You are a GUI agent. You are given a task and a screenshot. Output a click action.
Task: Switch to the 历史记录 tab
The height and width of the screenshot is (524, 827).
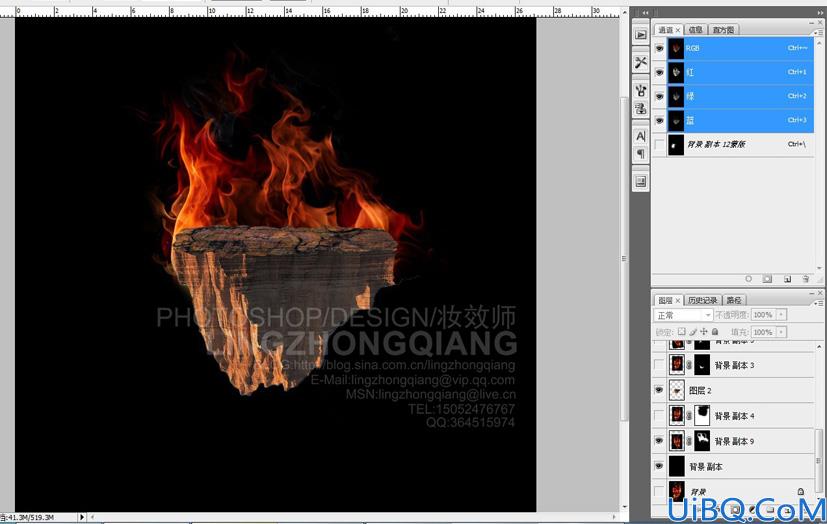click(x=703, y=300)
